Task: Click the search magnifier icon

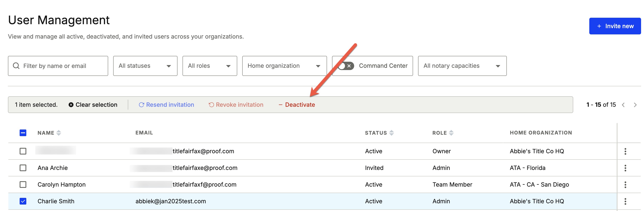Action: click(x=16, y=66)
